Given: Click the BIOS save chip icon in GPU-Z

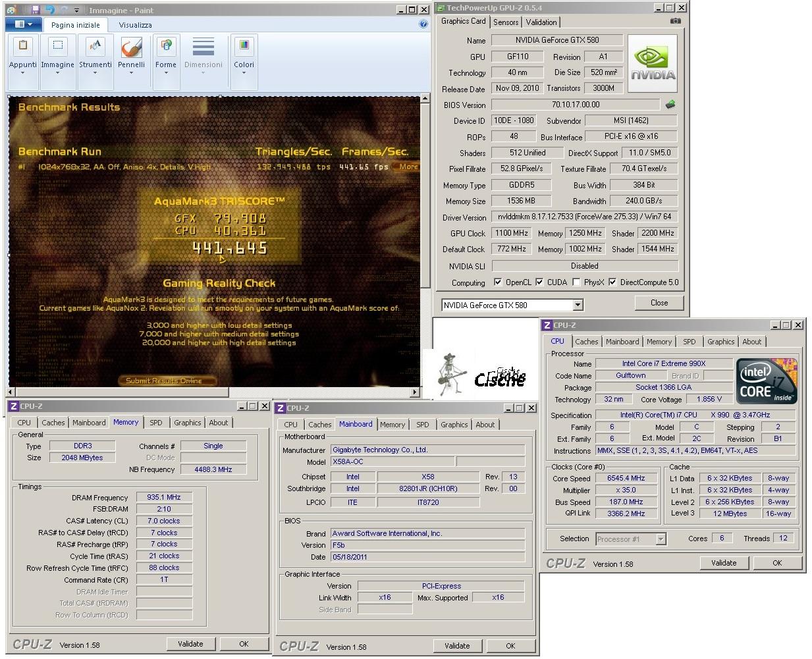Looking at the screenshot, I should coord(670,105).
